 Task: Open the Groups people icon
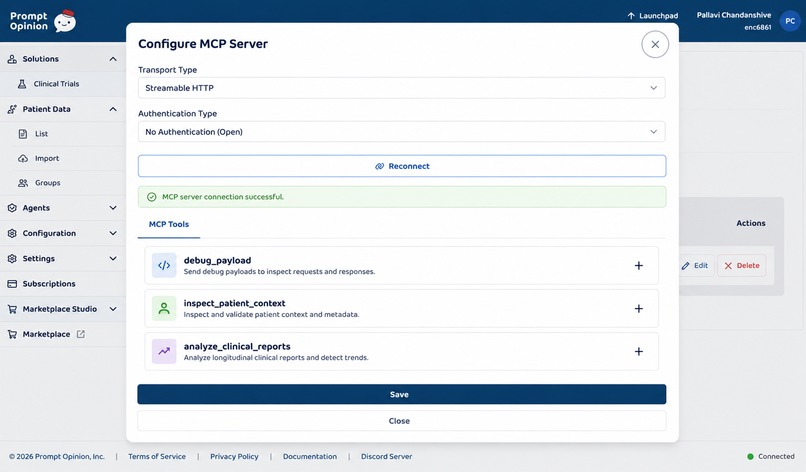[23, 183]
